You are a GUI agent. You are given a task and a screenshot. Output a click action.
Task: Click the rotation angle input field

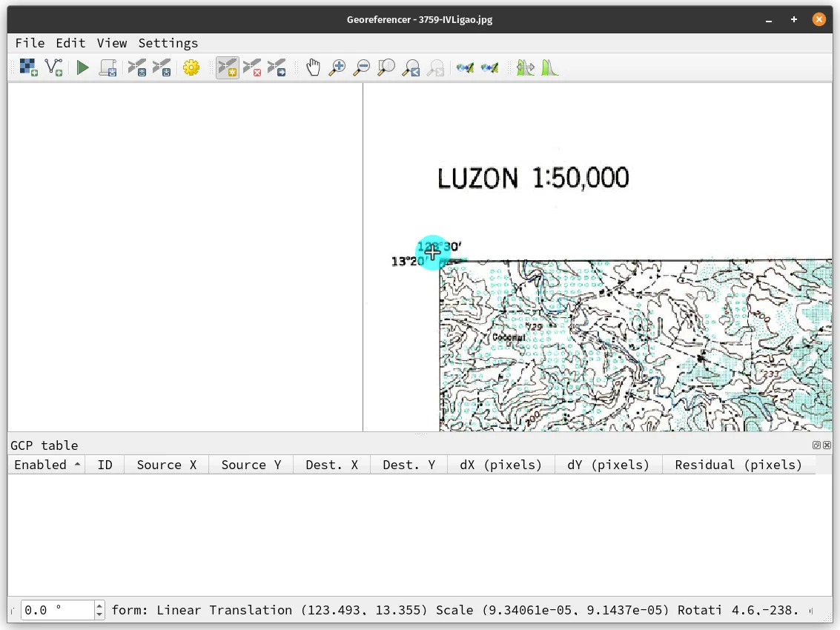[58, 611]
